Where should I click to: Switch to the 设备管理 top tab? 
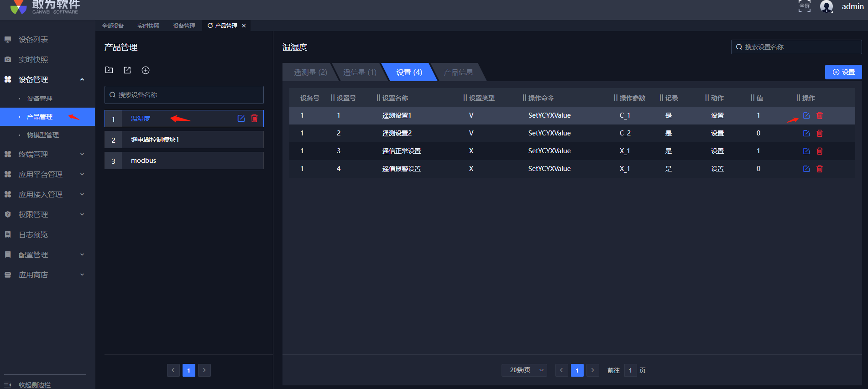pyautogui.click(x=184, y=26)
